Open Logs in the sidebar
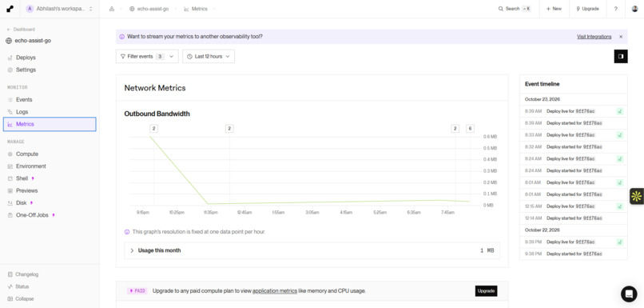This screenshot has width=644, height=308. click(x=22, y=112)
